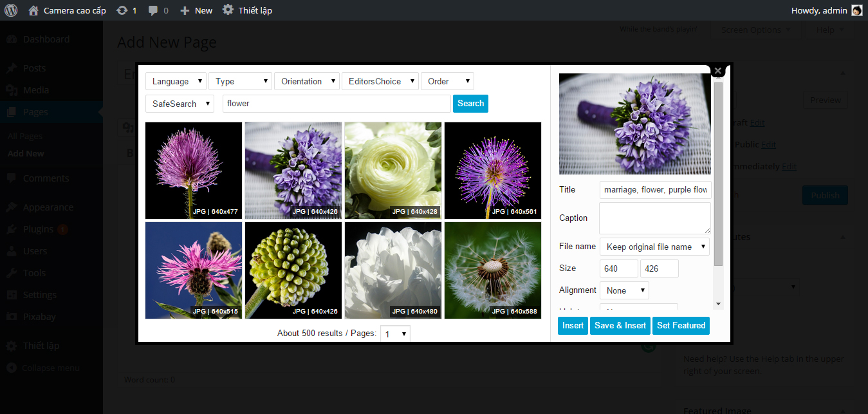Select the green bud 640x426 thumbnail
Image resolution: width=868 pixels, height=414 pixels.
(293, 270)
